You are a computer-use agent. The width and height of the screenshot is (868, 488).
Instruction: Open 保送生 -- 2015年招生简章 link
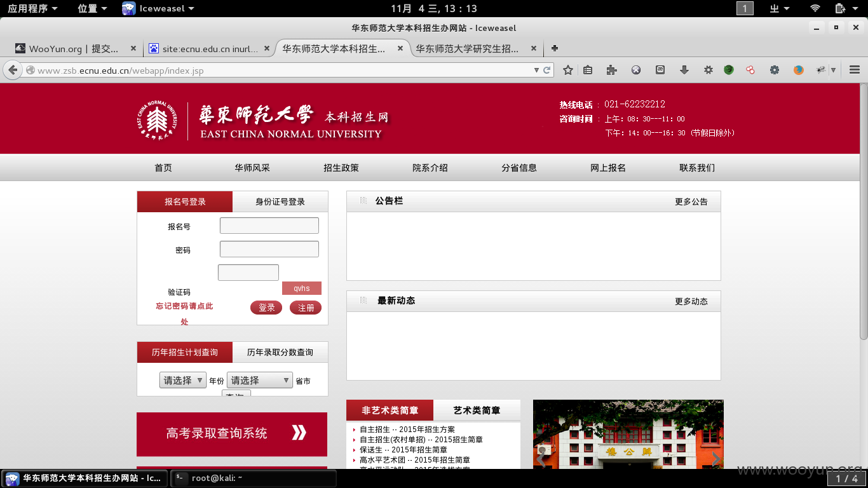pos(403,450)
